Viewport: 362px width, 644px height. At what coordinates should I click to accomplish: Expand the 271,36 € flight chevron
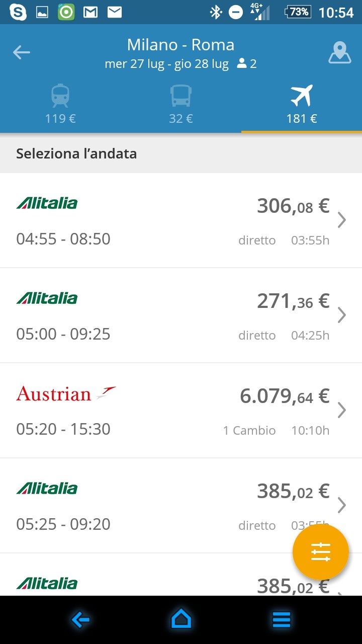pyautogui.click(x=342, y=315)
